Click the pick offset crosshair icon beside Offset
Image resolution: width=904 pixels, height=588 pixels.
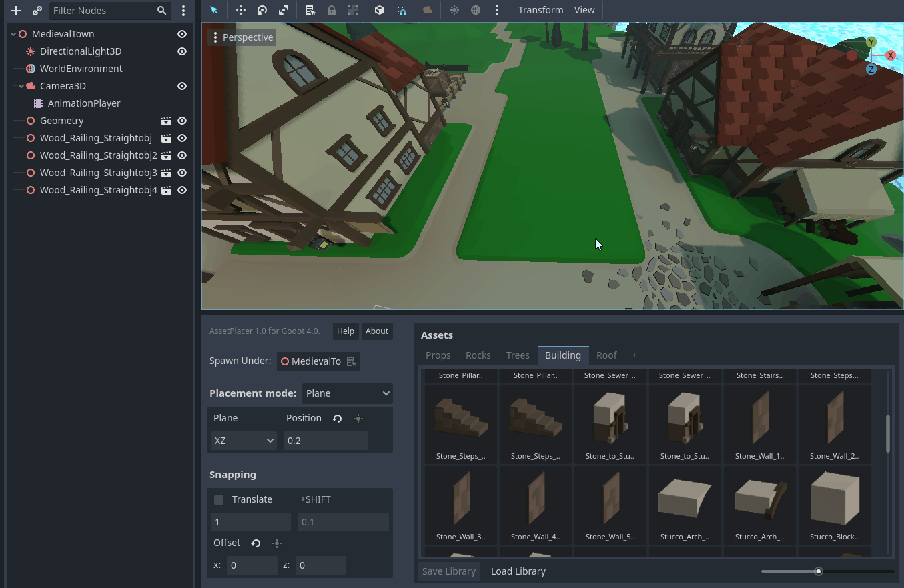point(277,543)
